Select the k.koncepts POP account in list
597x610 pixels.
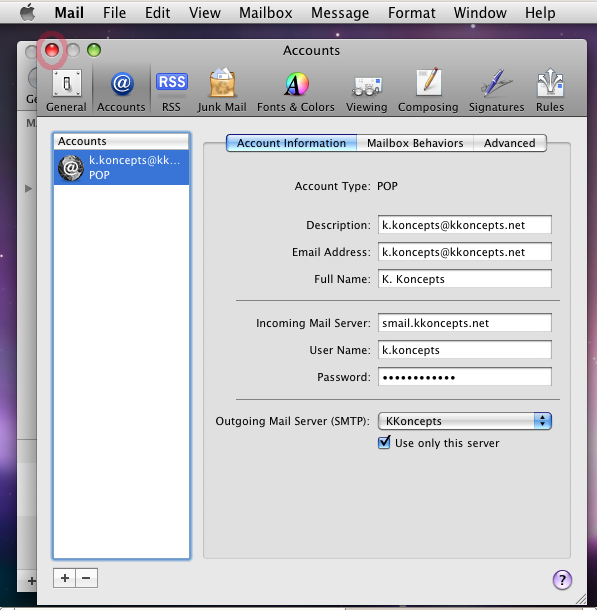pyautogui.click(x=121, y=168)
